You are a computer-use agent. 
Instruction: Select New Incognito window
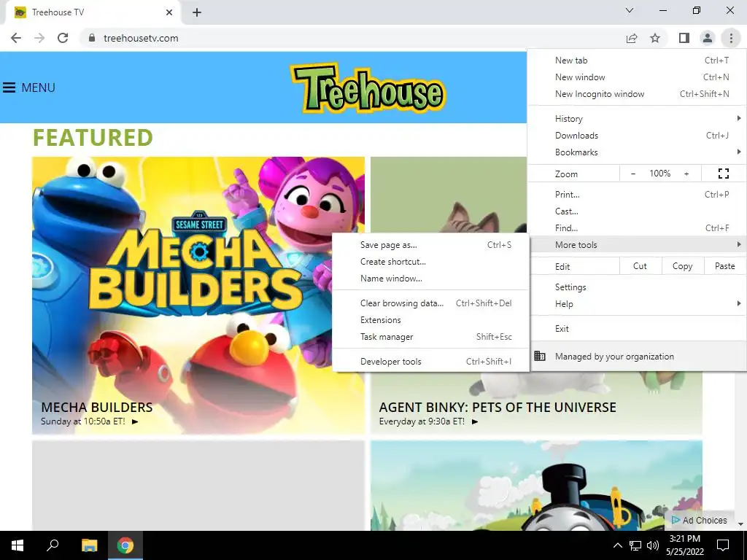point(637,94)
